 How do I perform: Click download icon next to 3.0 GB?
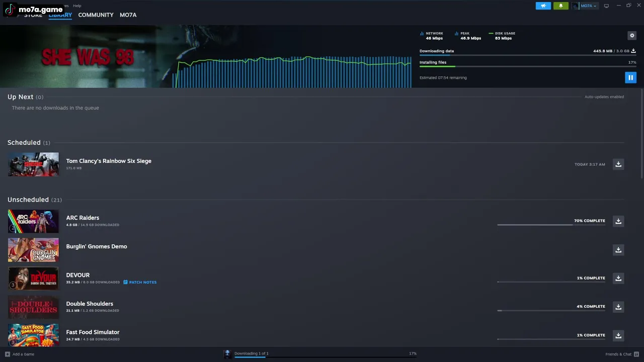pyautogui.click(x=633, y=51)
